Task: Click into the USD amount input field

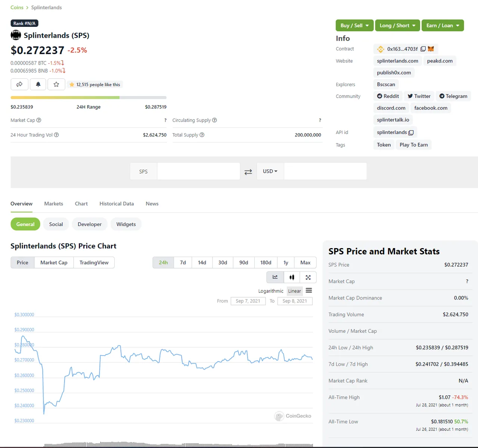Action: click(325, 171)
